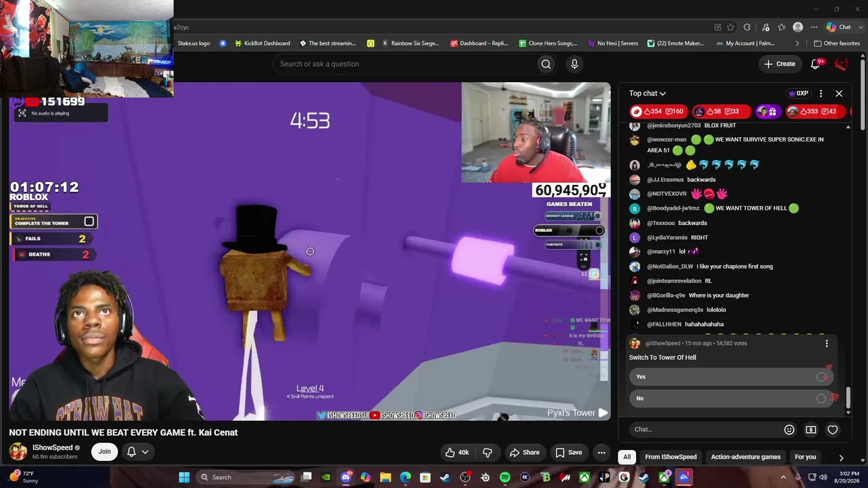
Task: Close the live chat panel
Action: (839, 94)
